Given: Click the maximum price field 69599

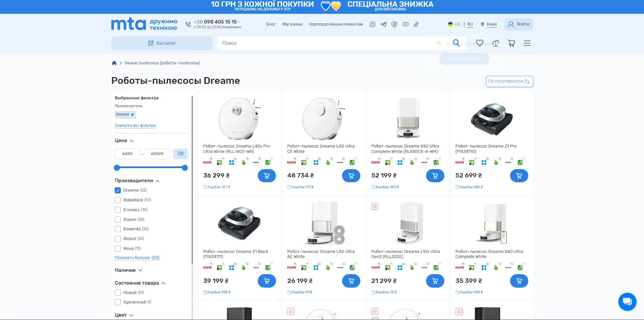Looking at the screenshot, I should coord(157,154).
